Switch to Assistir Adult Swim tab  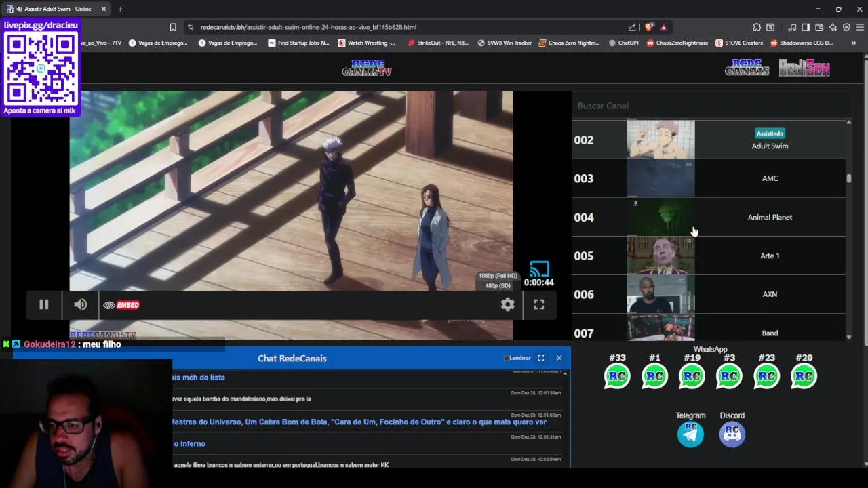pyautogui.click(x=57, y=9)
